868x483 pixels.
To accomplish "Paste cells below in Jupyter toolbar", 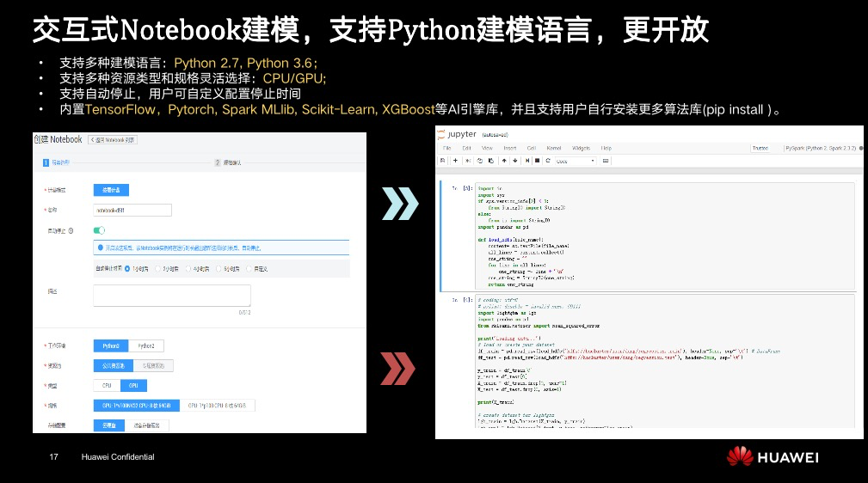I will pos(490,161).
